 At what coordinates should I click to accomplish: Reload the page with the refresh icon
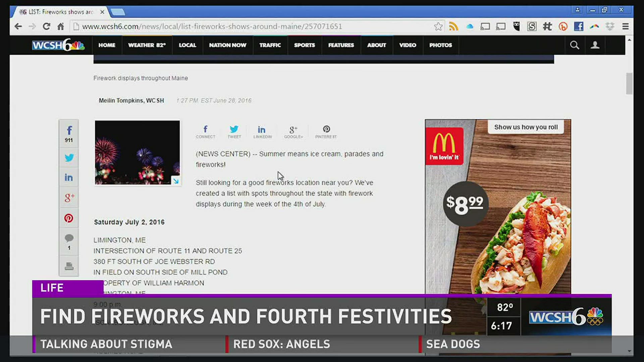[x=46, y=26]
